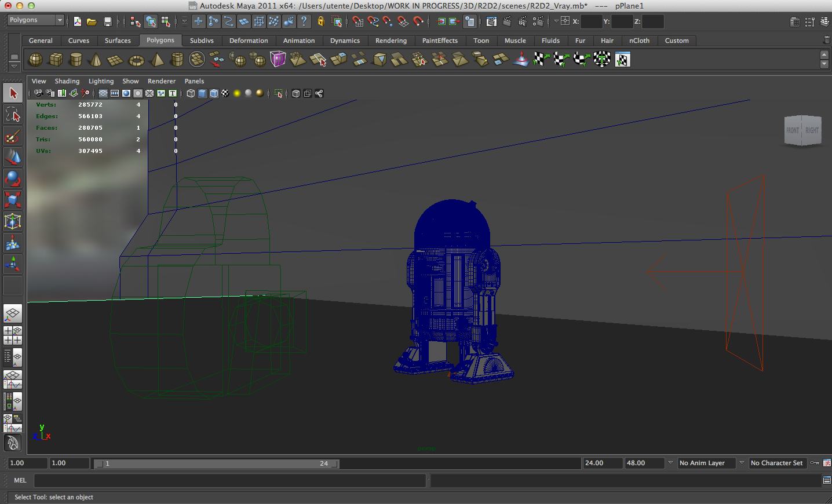Click the MEL command language button
Viewport: 832px width, 504px height.
[20, 480]
